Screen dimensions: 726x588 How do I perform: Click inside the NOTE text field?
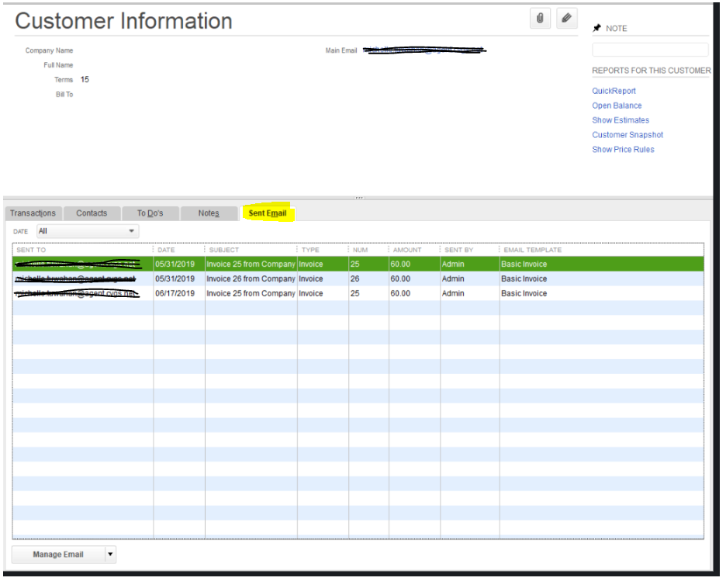tap(650, 49)
